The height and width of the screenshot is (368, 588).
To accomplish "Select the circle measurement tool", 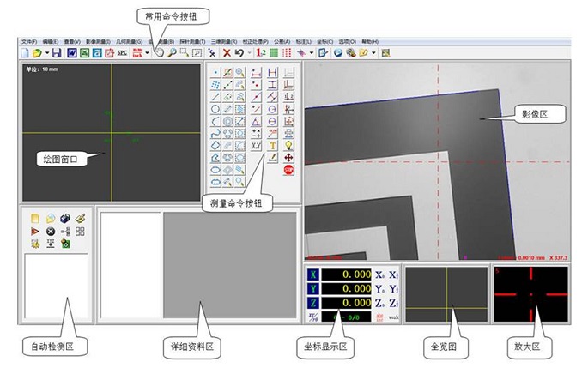I will point(216,110).
